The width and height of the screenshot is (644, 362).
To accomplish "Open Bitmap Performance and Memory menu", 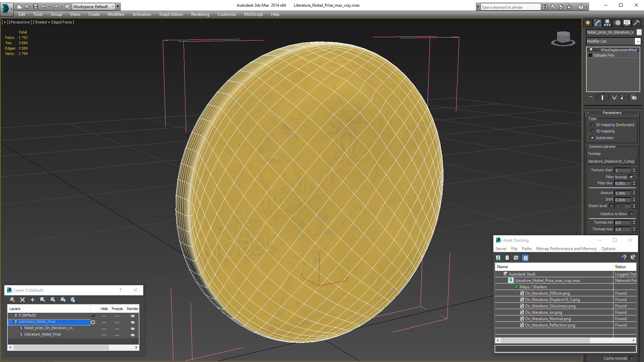I will [x=566, y=249].
